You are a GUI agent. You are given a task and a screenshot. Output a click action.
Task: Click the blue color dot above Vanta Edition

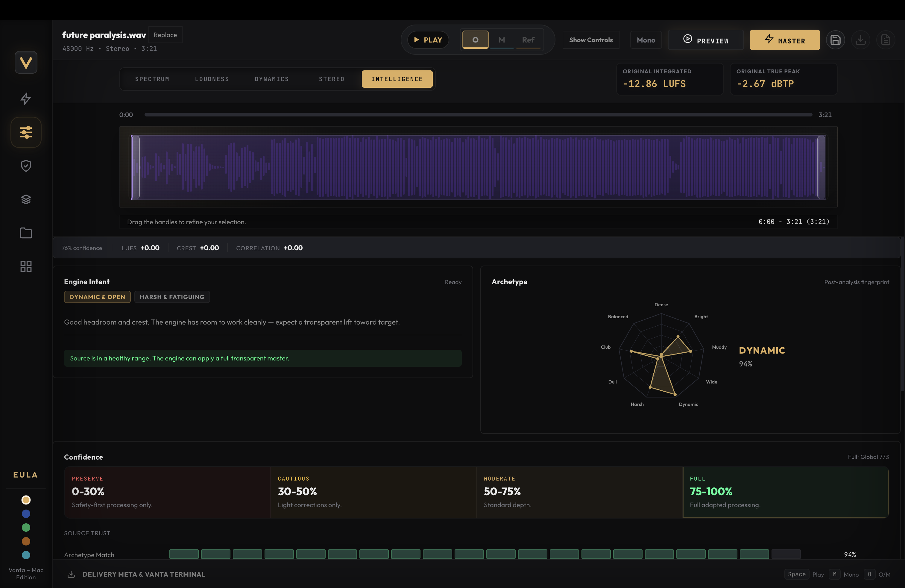click(x=25, y=513)
